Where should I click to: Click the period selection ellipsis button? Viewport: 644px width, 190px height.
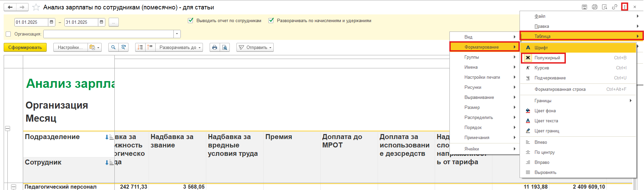coord(114,22)
